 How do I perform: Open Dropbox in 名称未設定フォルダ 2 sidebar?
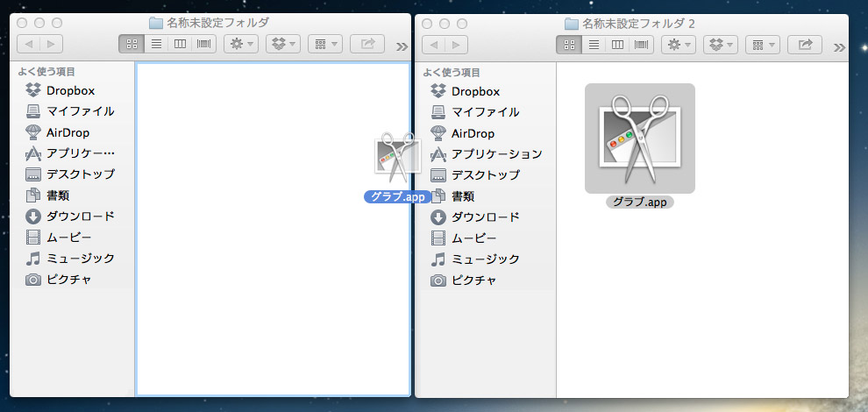point(465,91)
